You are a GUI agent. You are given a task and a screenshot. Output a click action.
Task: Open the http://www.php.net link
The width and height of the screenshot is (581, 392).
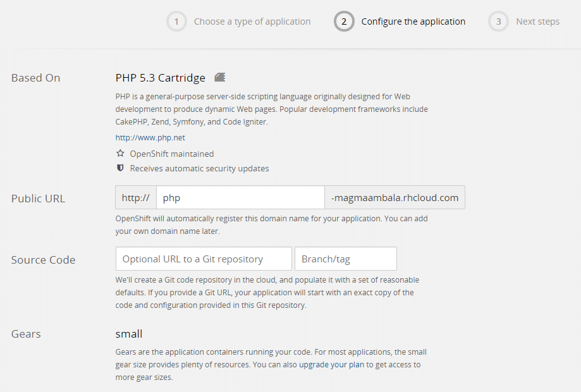(150, 137)
